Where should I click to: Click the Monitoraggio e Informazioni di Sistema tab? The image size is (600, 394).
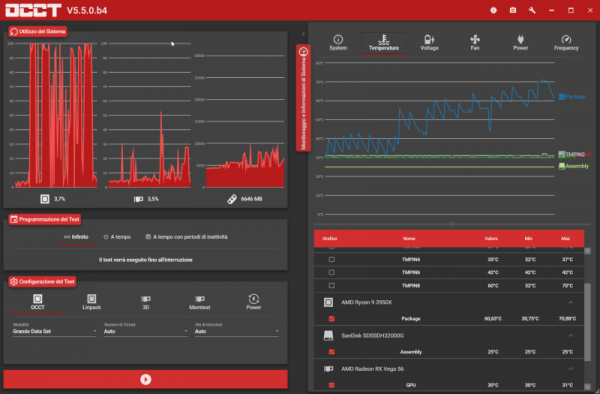tap(303, 98)
